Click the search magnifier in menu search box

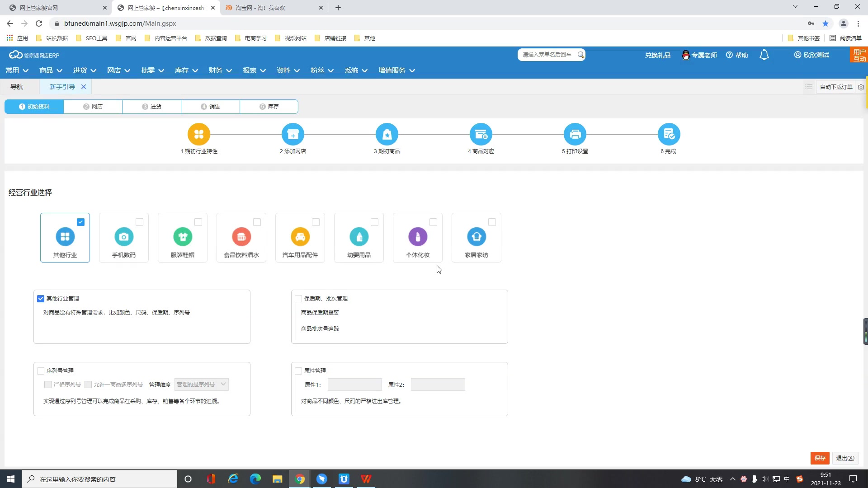click(x=581, y=55)
